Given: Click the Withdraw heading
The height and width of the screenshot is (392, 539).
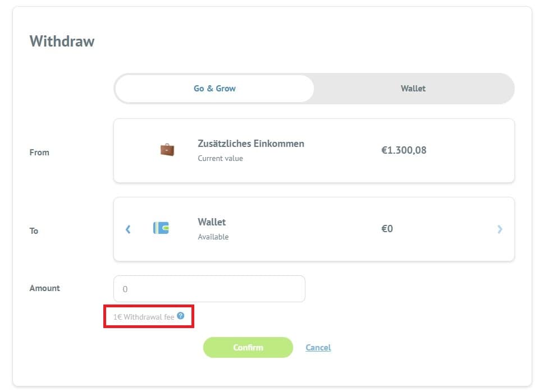Looking at the screenshot, I should (62, 41).
